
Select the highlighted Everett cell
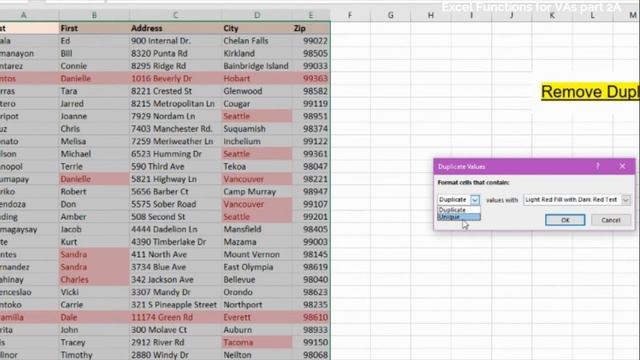point(257,317)
